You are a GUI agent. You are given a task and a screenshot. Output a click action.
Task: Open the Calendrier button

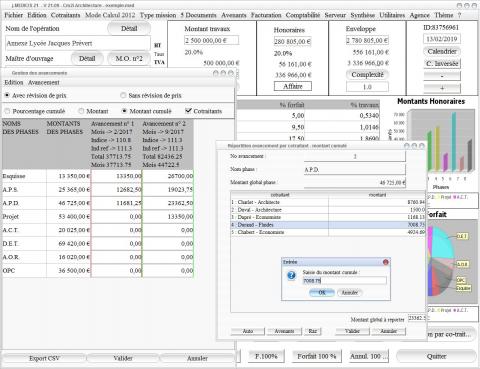[442, 51]
